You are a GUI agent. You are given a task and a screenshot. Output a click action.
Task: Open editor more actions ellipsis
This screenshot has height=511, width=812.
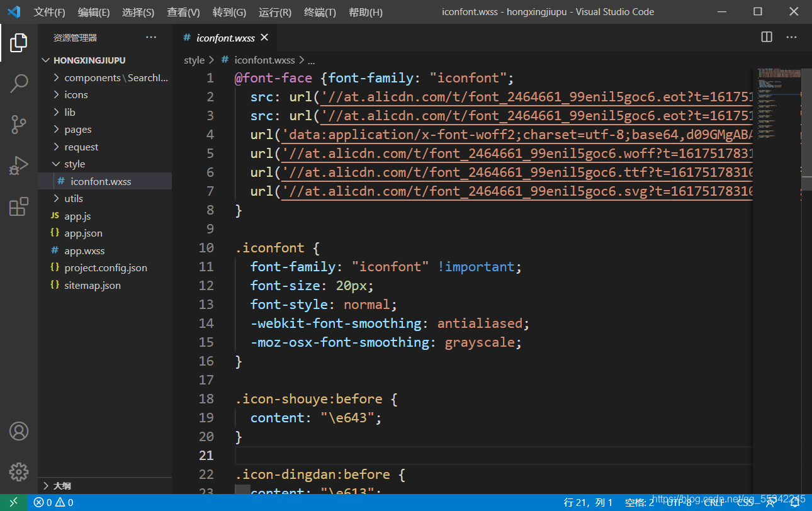coord(792,37)
